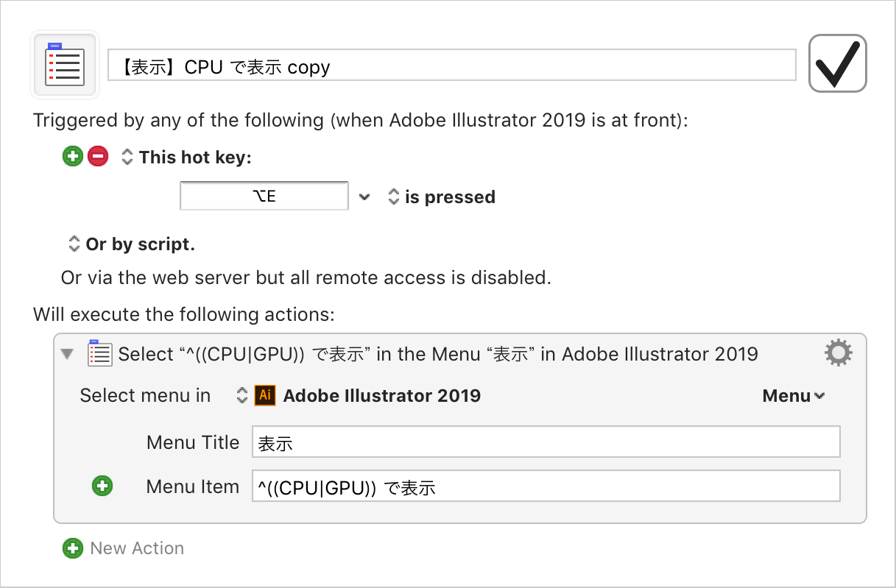Edit the macro name field
The height and width of the screenshot is (588, 896).
pyautogui.click(x=452, y=65)
